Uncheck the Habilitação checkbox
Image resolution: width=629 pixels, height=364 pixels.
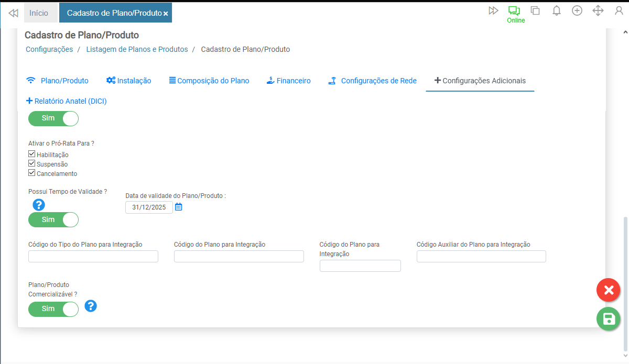pos(32,154)
